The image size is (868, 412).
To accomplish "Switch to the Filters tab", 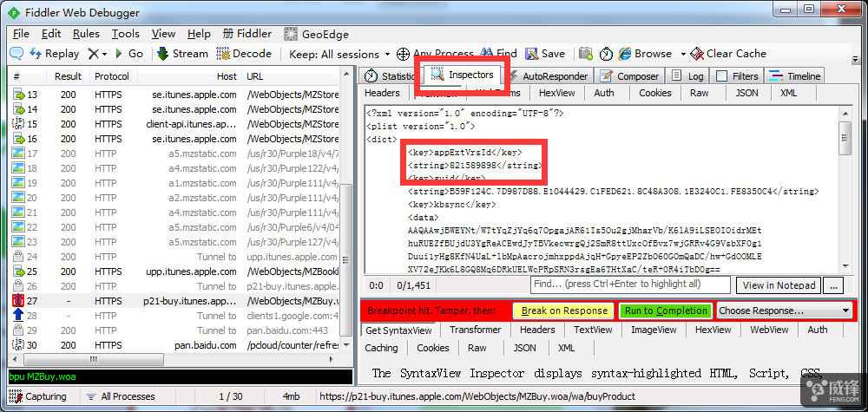I will 737,76.
